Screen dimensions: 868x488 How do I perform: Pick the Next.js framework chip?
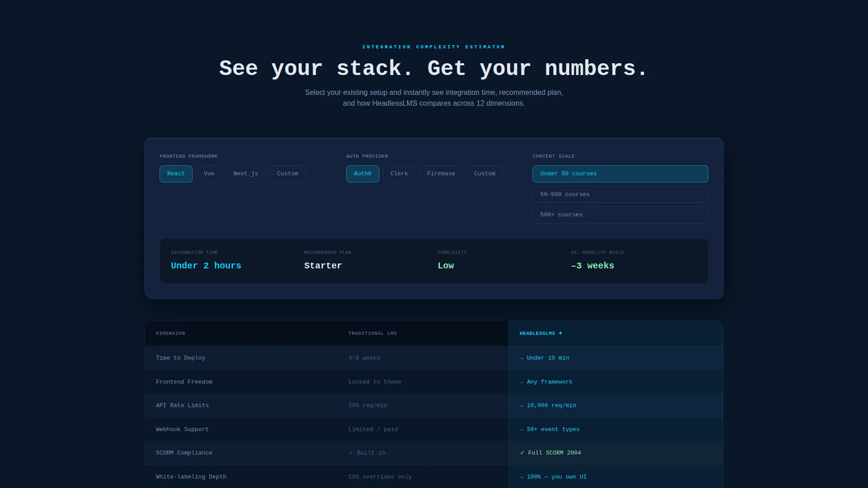click(x=245, y=174)
